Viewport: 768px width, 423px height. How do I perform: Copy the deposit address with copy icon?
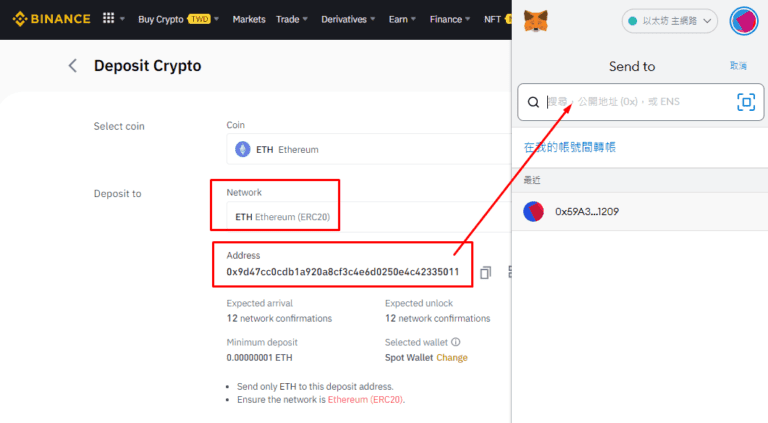click(x=485, y=273)
